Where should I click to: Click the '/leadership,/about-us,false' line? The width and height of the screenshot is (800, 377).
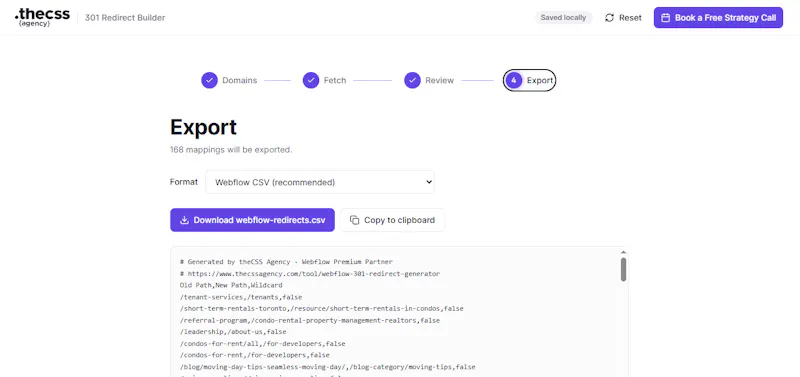click(x=233, y=332)
